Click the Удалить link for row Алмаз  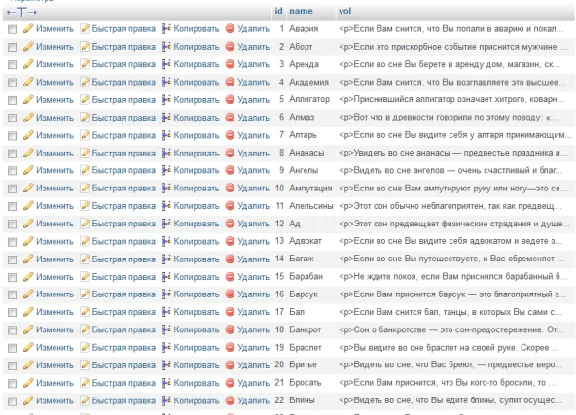coord(253,118)
